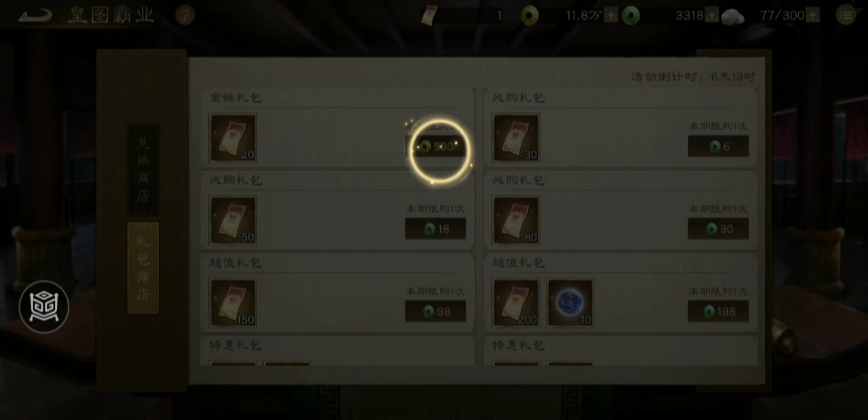Purchase the pack priced 18 jade

click(x=436, y=229)
